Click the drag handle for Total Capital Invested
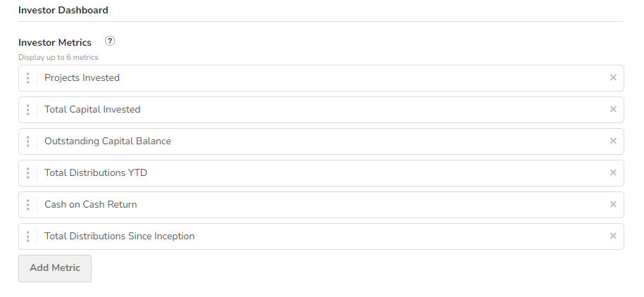Viewport: 644px width, 297px height. (27, 110)
